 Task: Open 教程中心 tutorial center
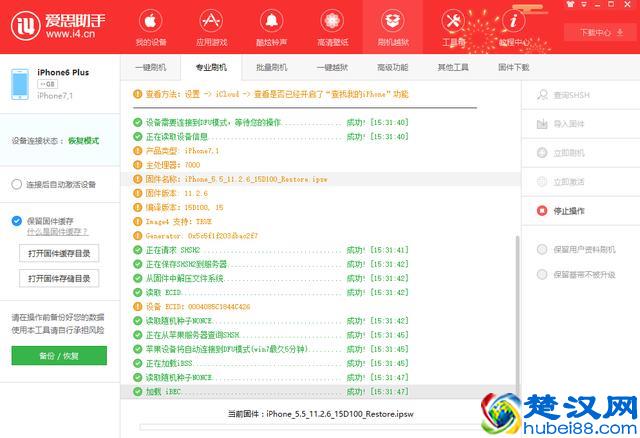click(x=514, y=27)
